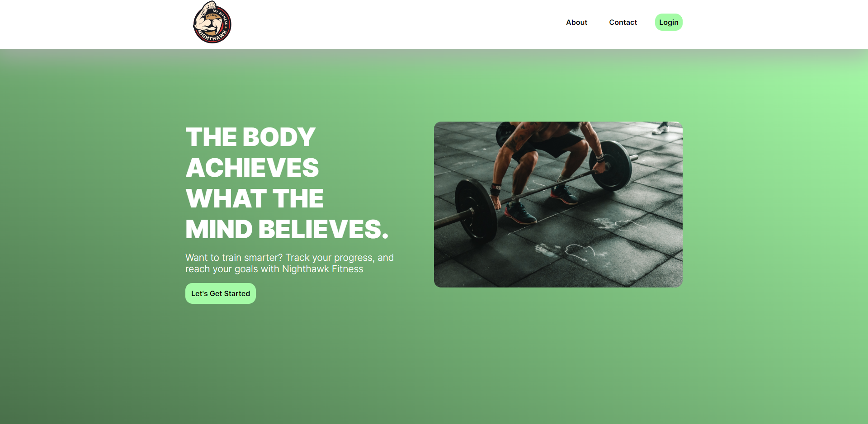
Task: Click the word 'ACHIEVES' in the headline
Action: coord(252,168)
